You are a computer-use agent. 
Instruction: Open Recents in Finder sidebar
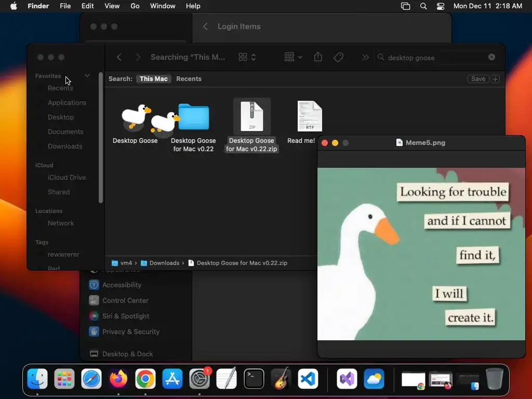[60, 88]
